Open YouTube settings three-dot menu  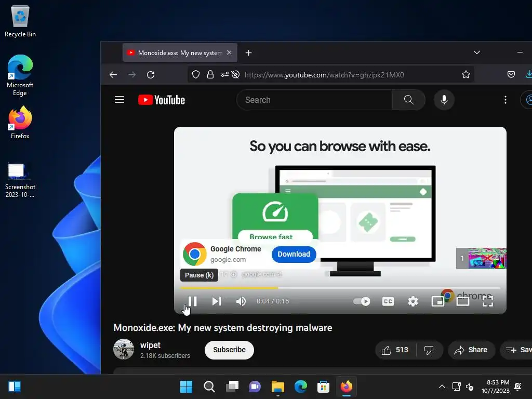(x=506, y=100)
